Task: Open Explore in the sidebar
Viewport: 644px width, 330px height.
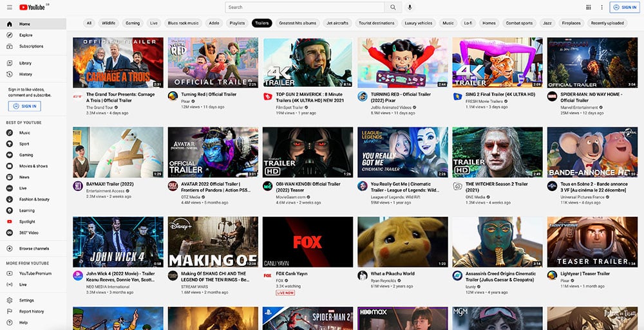Action: tap(33, 35)
